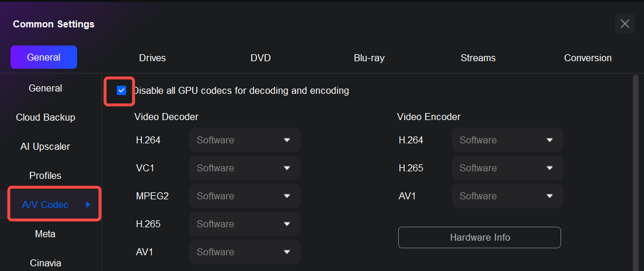Switch to the Drives tab
Viewport: 644px width, 271px height.
pos(152,58)
